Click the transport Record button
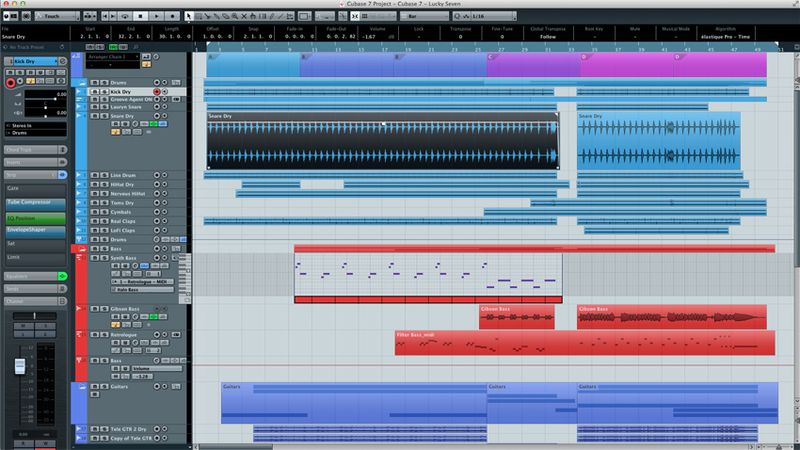The width and height of the screenshot is (800, 450). 172,16
